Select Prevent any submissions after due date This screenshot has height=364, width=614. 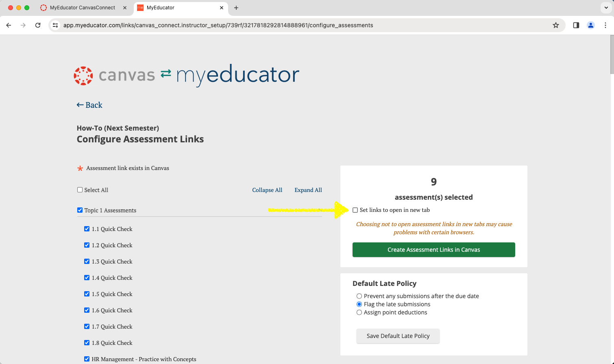359,296
